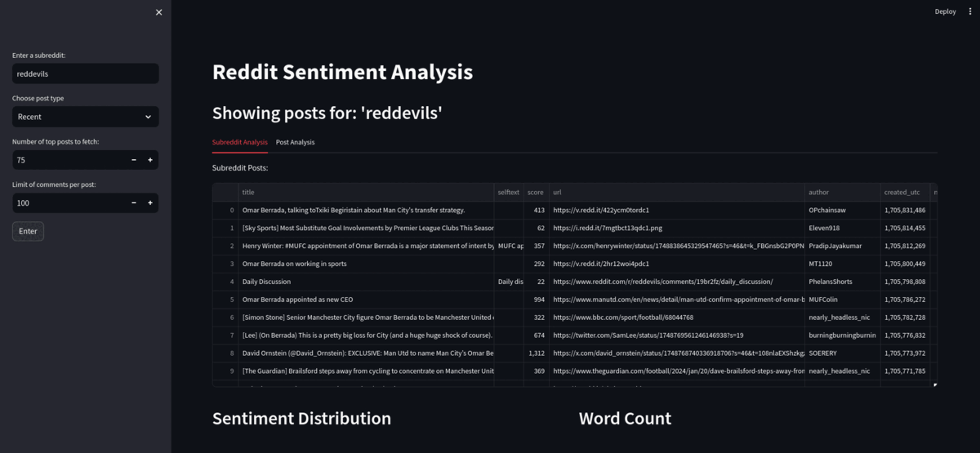Select the 'Henry Winter: #MUFC appointment' title cell
The width and height of the screenshot is (980, 453).
(366, 246)
